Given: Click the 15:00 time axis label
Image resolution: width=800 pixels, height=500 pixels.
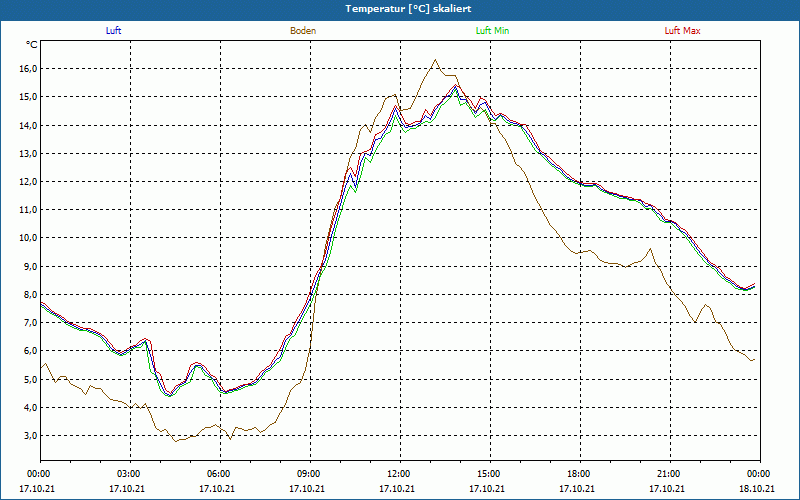Looking at the screenshot, I should pos(490,474).
